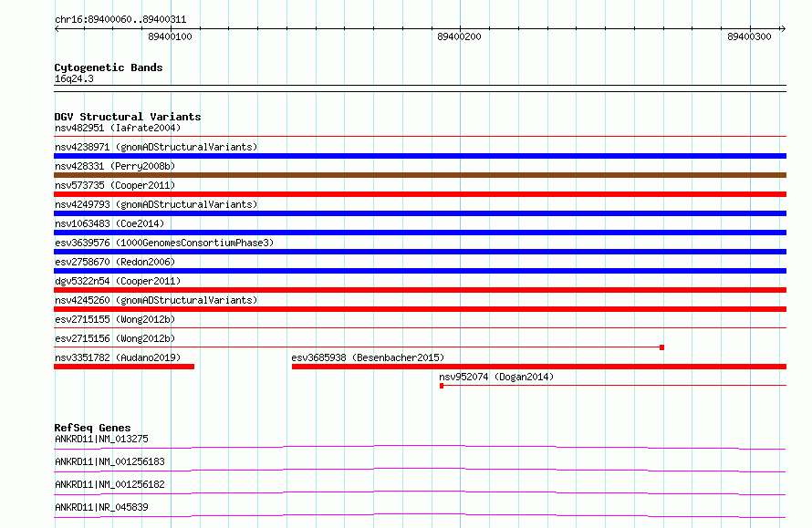Click the chr16:89400060..89400311 region label

120,19
